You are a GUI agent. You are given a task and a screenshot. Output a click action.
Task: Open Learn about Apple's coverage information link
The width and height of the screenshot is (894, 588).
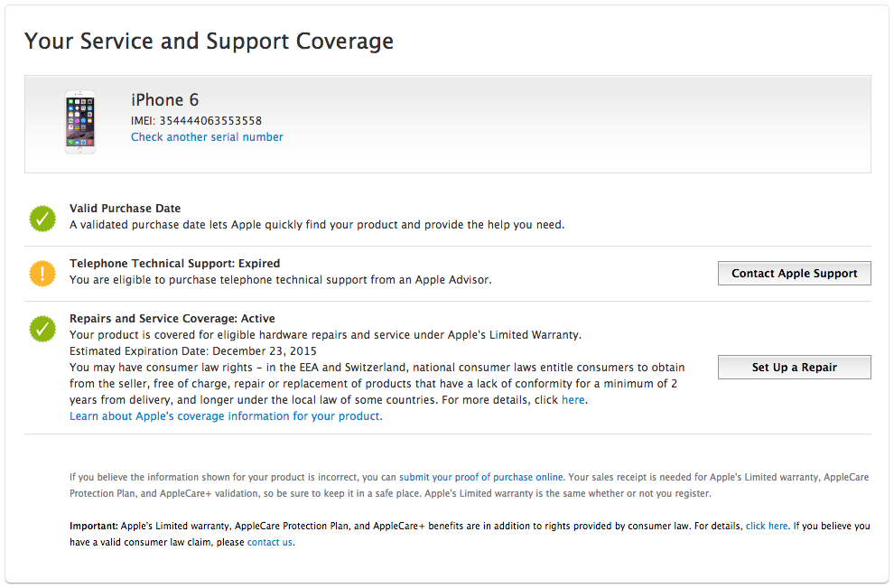click(226, 416)
